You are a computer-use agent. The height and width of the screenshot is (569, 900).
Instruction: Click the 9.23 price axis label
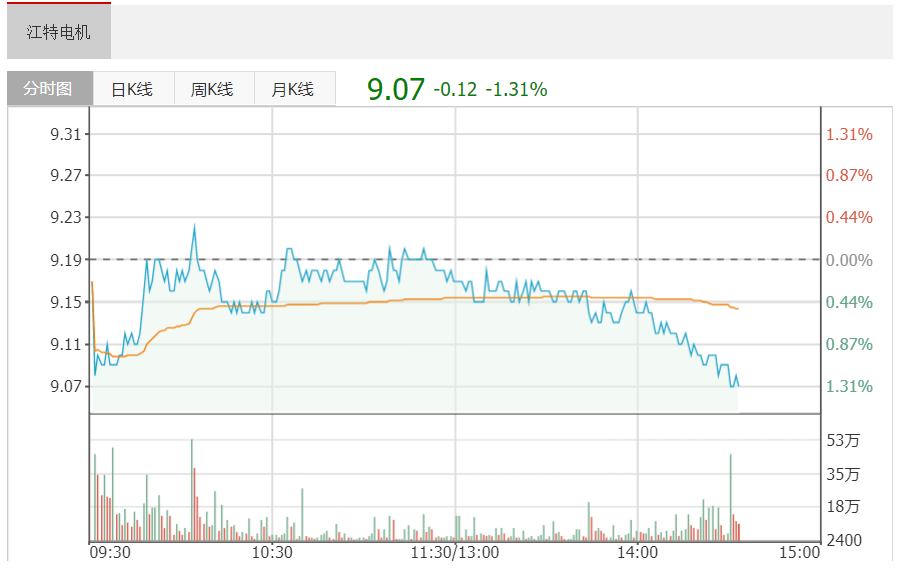coord(65,218)
